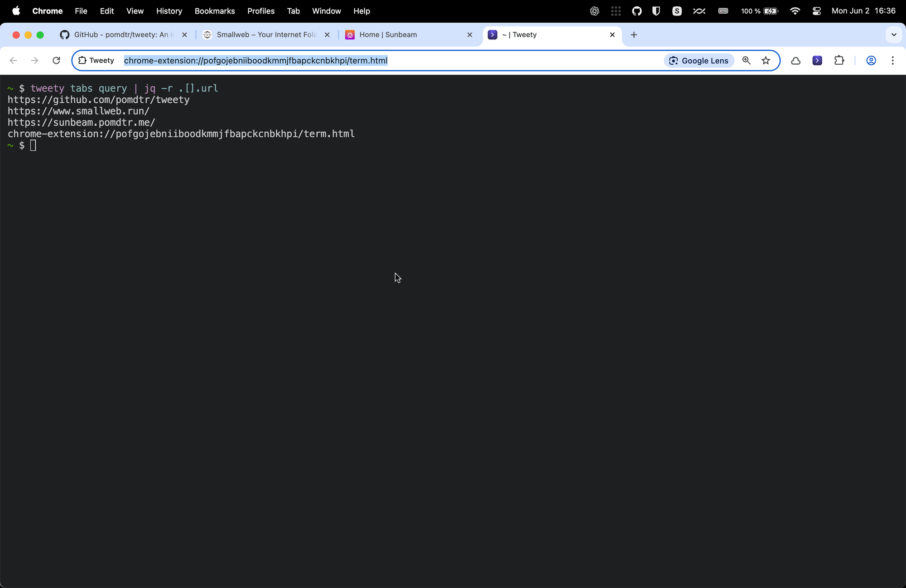
Task: Search page with Google Lens
Action: click(x=699, y=61)
